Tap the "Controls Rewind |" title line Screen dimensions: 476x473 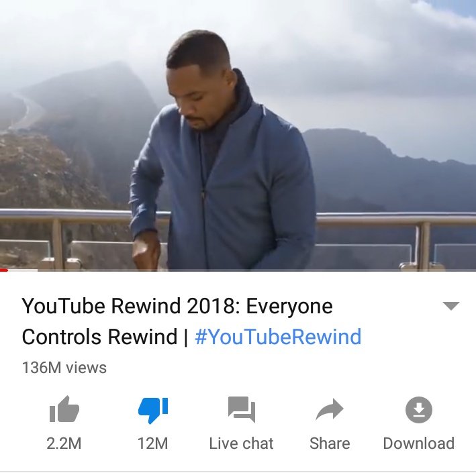105,337
